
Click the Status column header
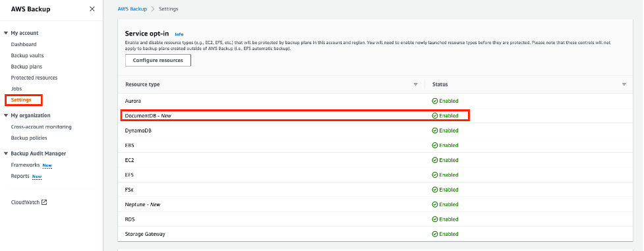(440, 84)
